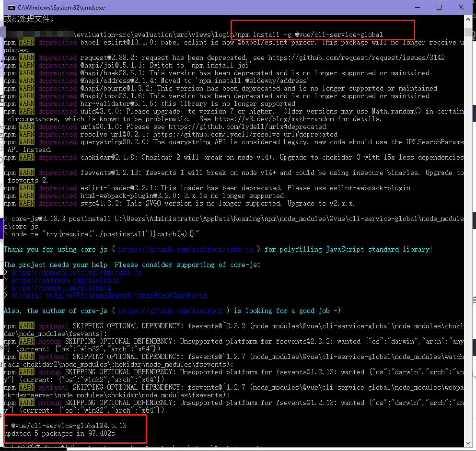
Task: Click the vertical scrollbar thumb
Action: point(468,32)
